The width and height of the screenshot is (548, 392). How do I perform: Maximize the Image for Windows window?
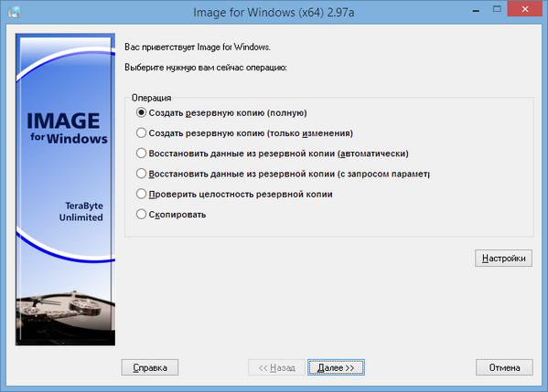pos(497,9)
